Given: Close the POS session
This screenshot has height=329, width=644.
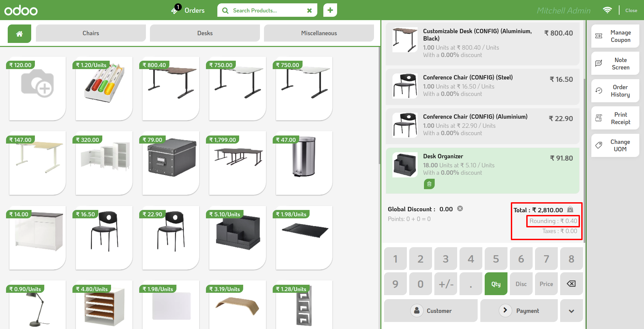Looking at the screenshot, I should click(631, 10).
